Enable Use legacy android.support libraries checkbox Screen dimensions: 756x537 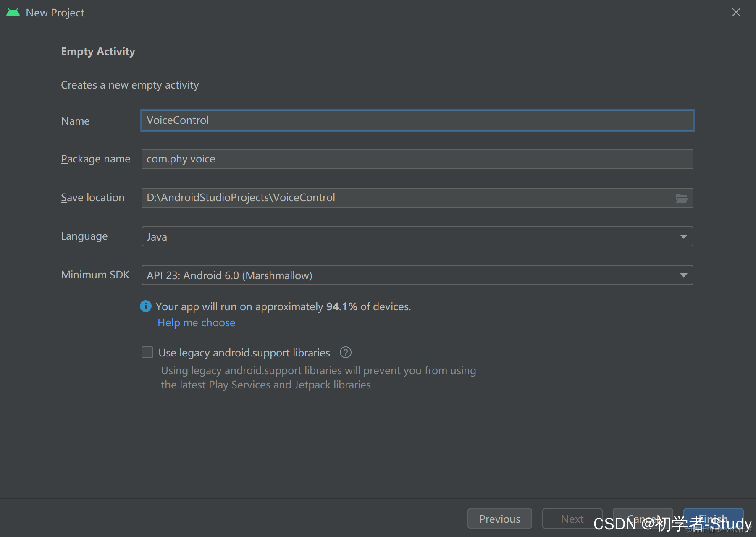click(x=147, y=352)
